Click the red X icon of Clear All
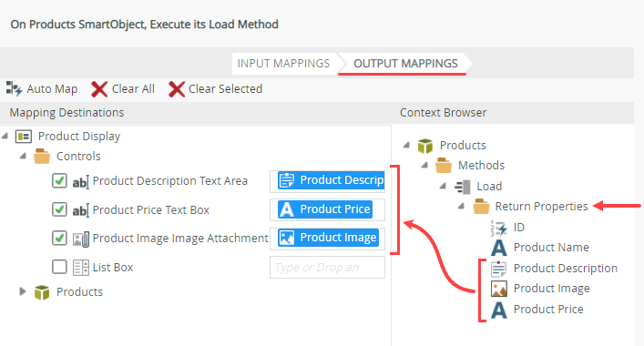 (99, 89)
